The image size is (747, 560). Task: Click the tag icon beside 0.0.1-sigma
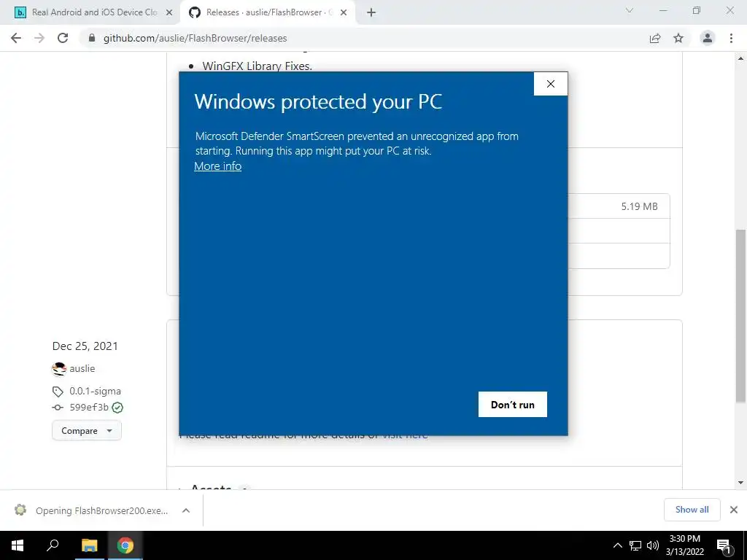tap(58, 392)
